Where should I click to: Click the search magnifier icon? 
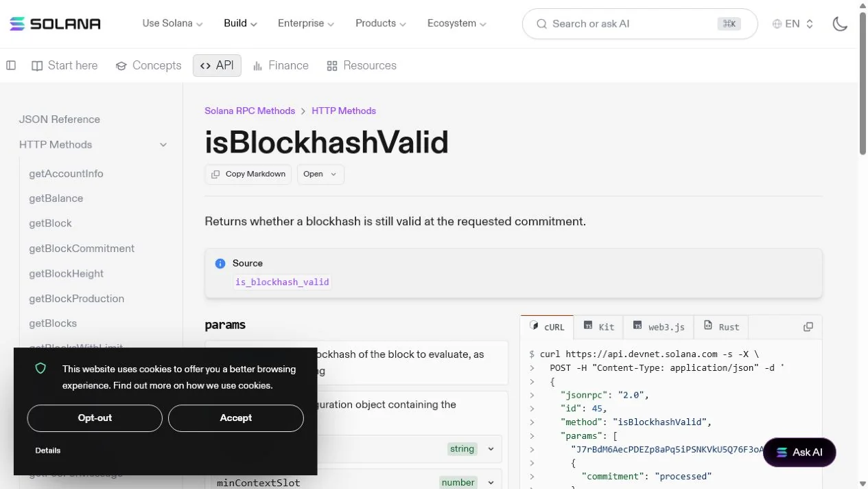[541, 24]
